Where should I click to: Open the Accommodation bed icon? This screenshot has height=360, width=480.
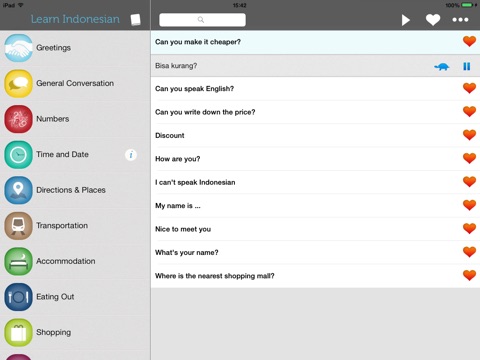tap(18, 261)
